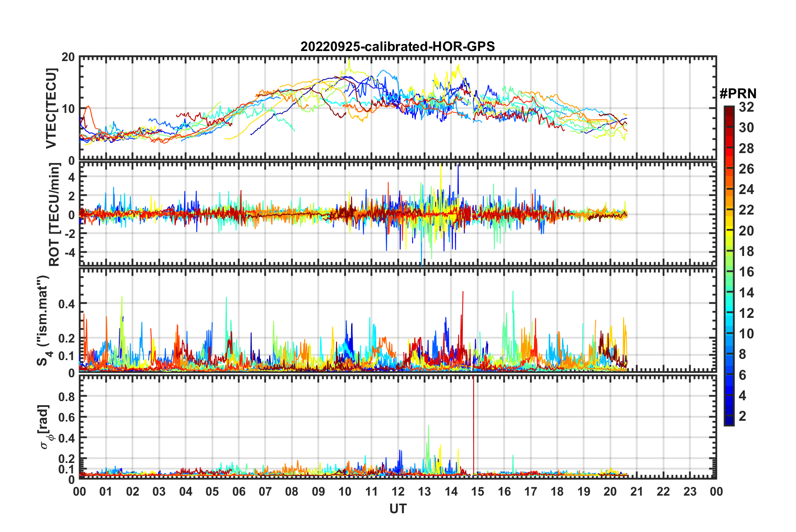796x532 pixels.
Task: Click the UT axis tick label 03
Action: [x=159, y=491]
